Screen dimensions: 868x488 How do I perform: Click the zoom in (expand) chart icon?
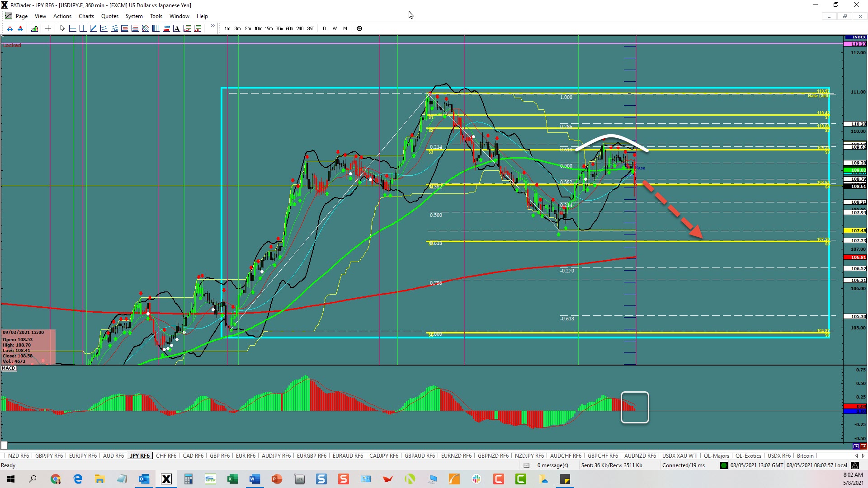tap(20, 28)
